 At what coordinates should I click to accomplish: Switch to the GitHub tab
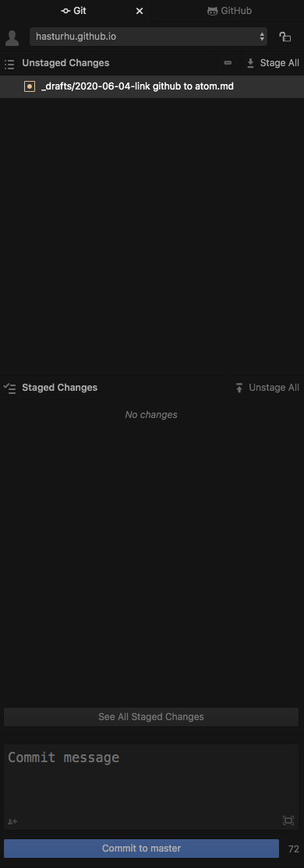tap(229, 11)
